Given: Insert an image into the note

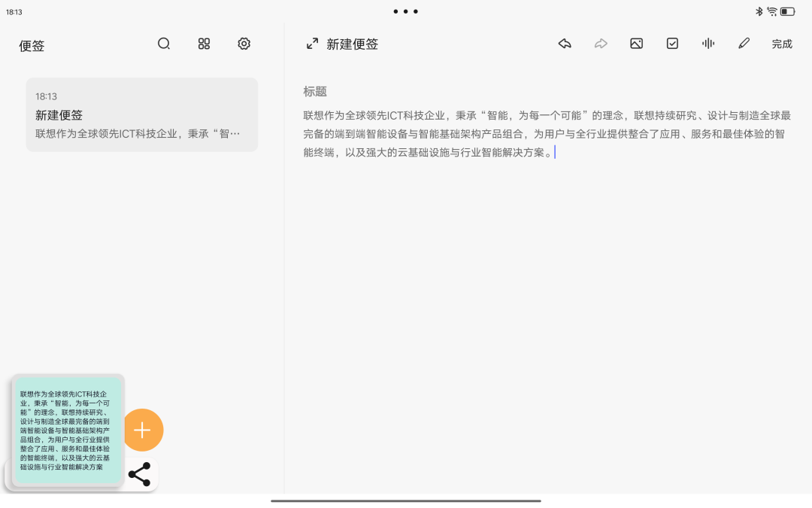Looking at the screenshot, I should click(637, 44).
